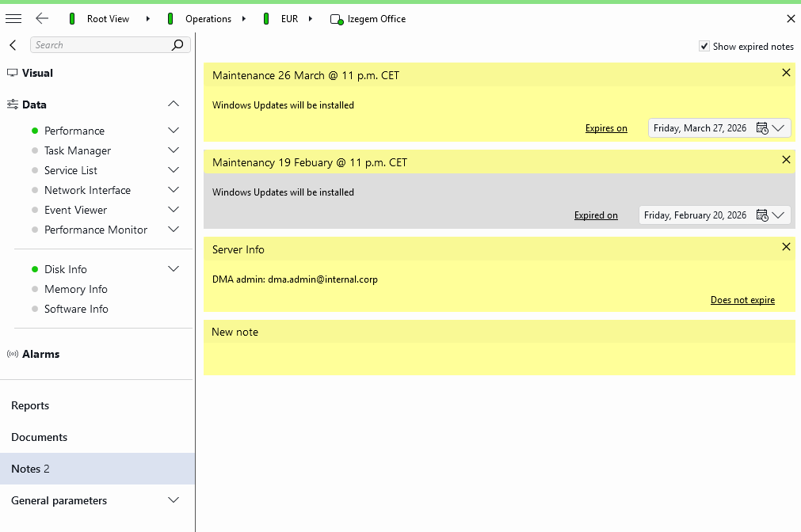
Task: Click the search magnifier icon
Action: pos(177,45)
